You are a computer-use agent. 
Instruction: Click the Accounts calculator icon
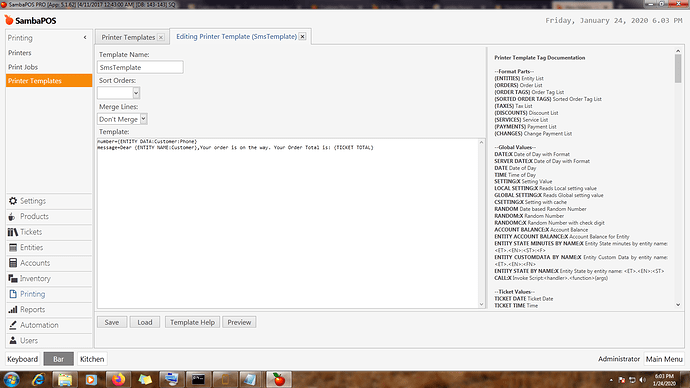[13, 263]
